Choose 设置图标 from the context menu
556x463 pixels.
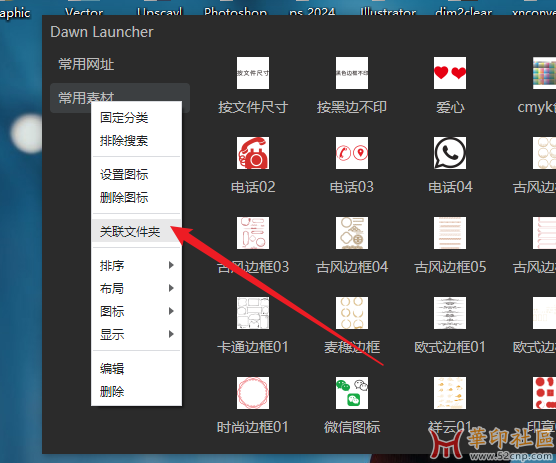click(137, 175)
